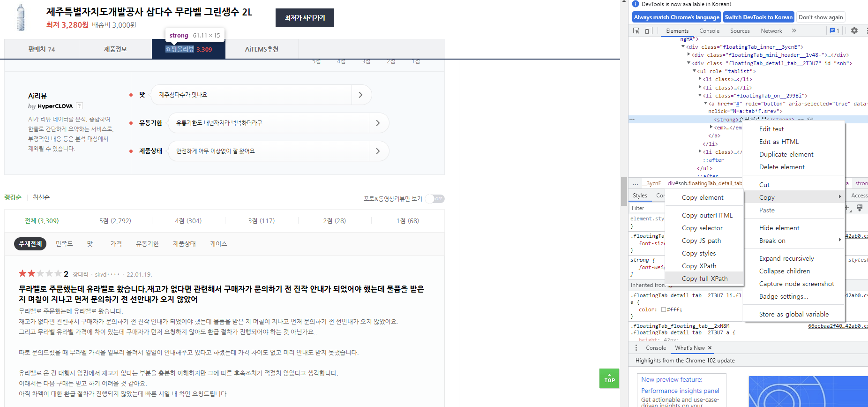The width and height of the screenshot is (868, 407).
Task: Expand the 유통기한 review summary arrow
Action: coord(378,123)
